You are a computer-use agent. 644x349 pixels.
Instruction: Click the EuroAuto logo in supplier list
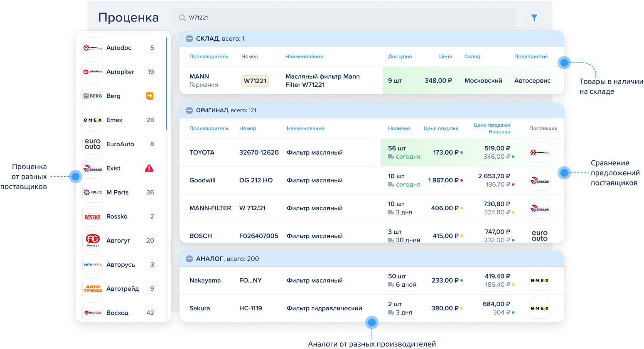click(x=92, y=144)
